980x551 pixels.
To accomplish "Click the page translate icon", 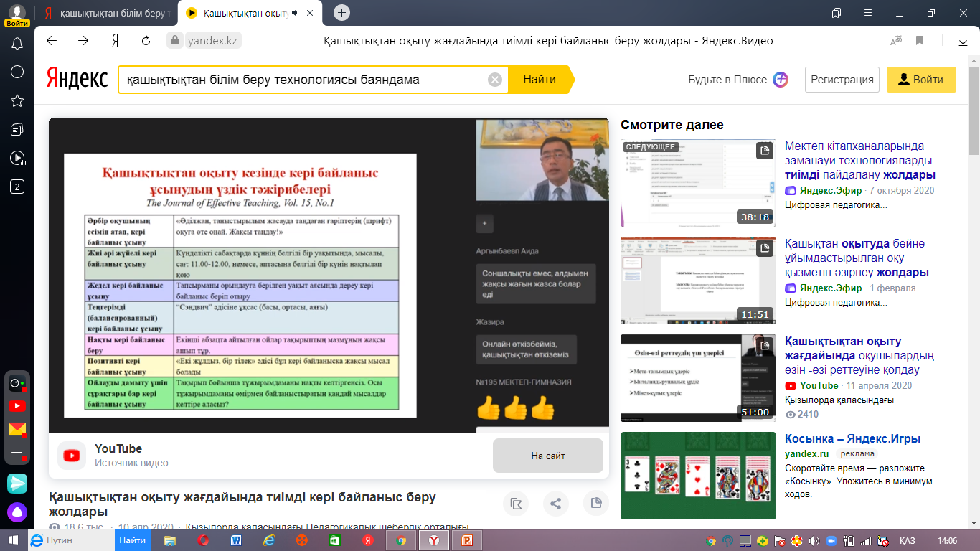I will [896, 41].
